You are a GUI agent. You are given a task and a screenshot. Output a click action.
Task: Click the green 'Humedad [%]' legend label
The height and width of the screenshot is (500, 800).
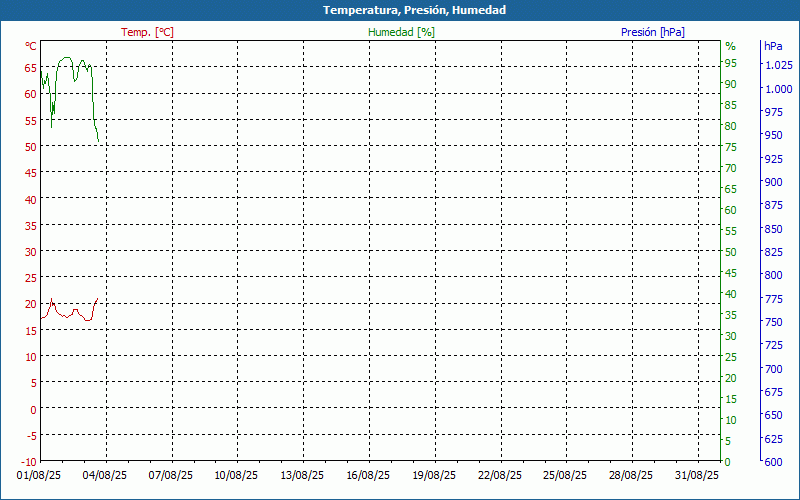coord(402,32)
